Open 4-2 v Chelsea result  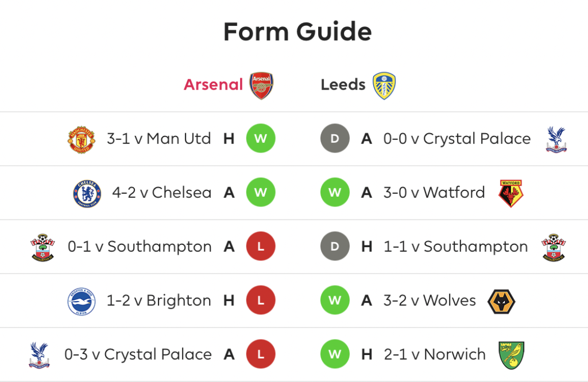[x=161, y=193]
